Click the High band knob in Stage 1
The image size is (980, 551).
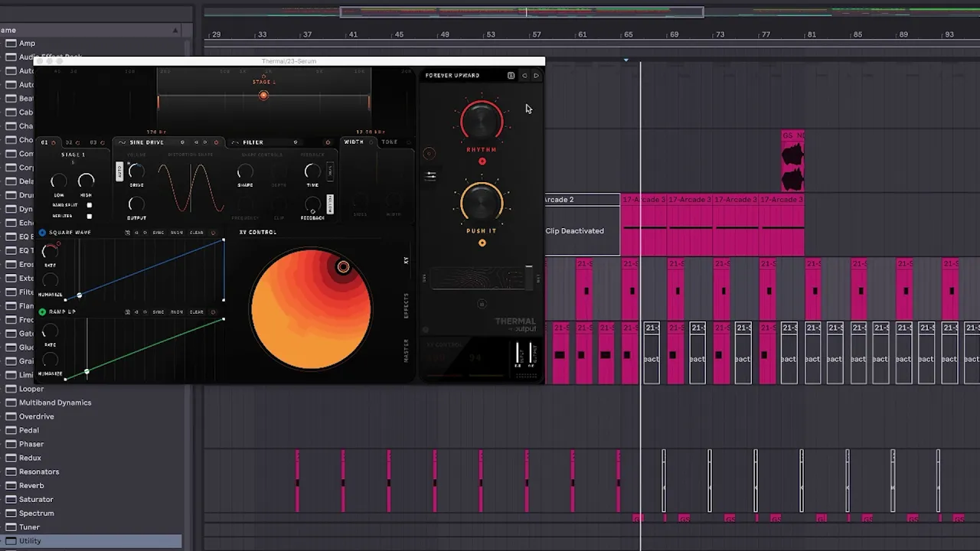86,181
